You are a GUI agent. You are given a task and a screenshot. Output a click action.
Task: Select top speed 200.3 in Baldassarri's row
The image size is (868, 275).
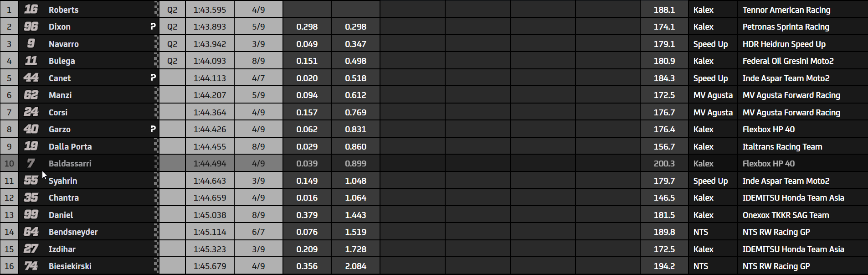pyautogui.click(x=664, y=163)
